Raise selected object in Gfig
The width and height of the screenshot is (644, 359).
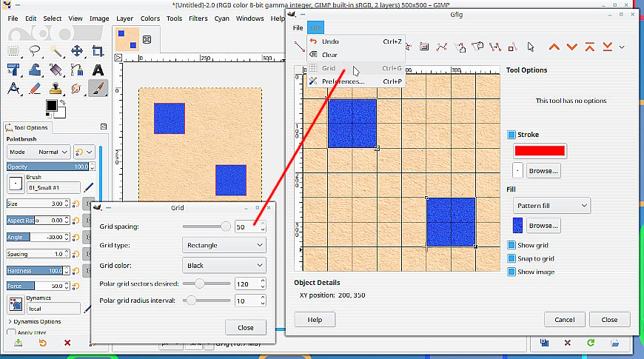[x=554, y=47]
